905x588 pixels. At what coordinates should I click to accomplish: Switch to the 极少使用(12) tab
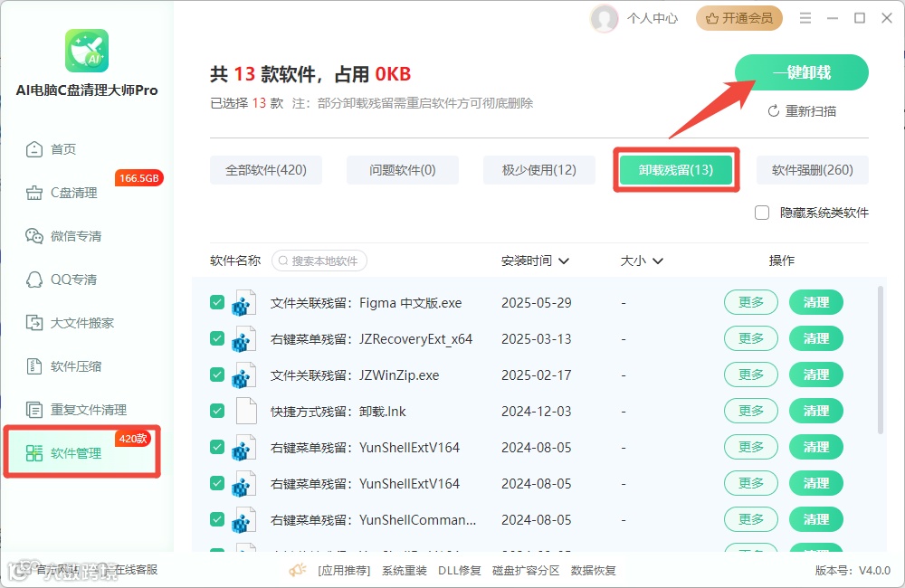coord(539,170)
